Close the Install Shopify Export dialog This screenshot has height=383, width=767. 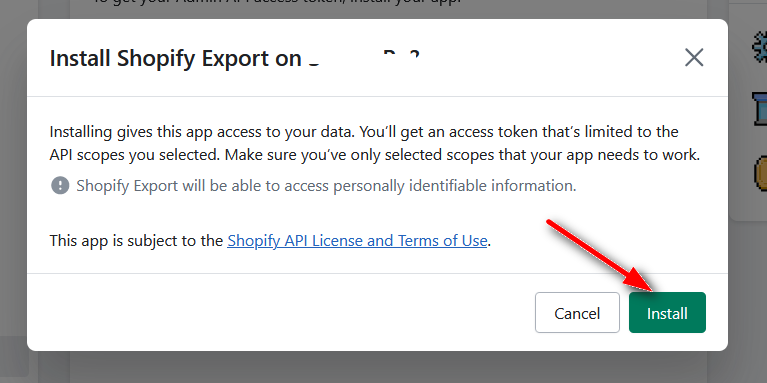pos(694,58)
